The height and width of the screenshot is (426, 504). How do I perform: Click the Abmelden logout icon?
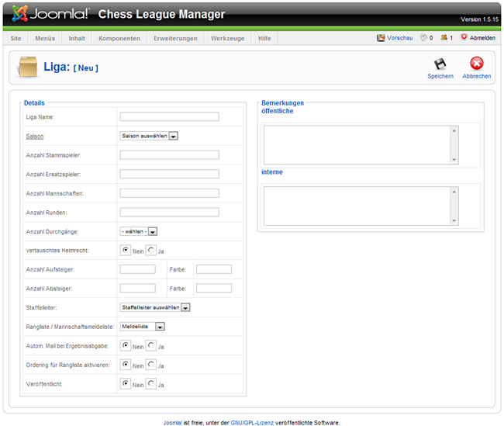[x=464, y=37]
